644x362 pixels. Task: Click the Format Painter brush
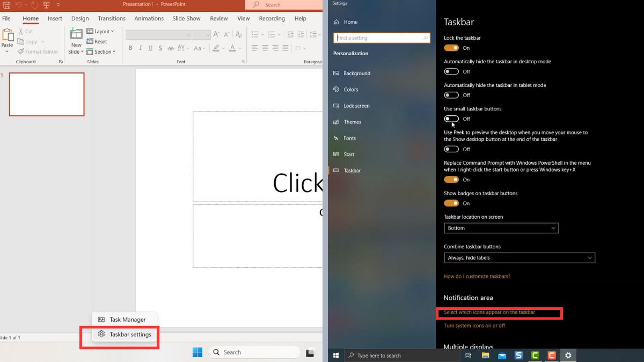coord(38,52)
